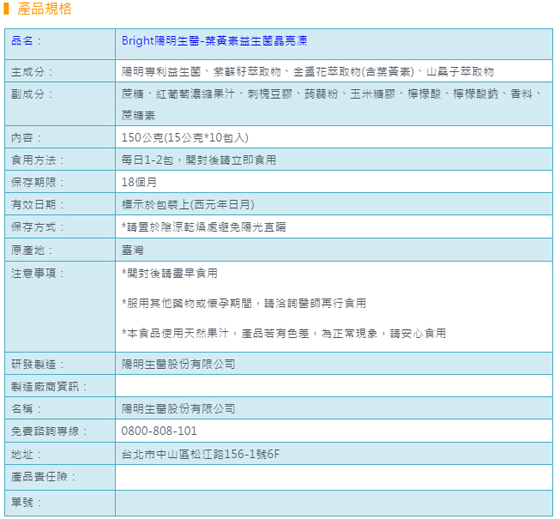The height and width of the screenshot is (519, 560).
Task: Click 陽明生醫股份有限公司 in the 名稱 row
Action: [178, 409]
